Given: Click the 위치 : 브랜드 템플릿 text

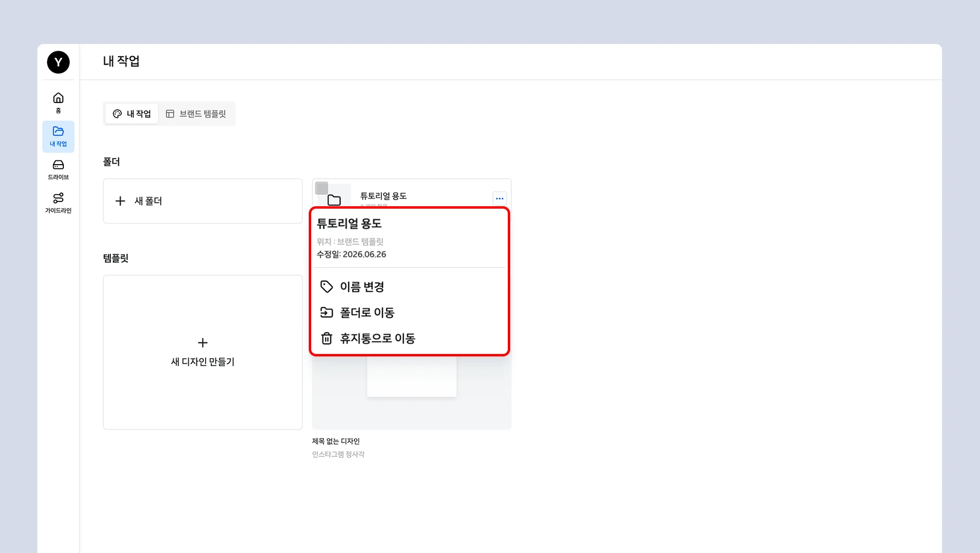Looking at the screenshot, I should [x=350, y=242].
